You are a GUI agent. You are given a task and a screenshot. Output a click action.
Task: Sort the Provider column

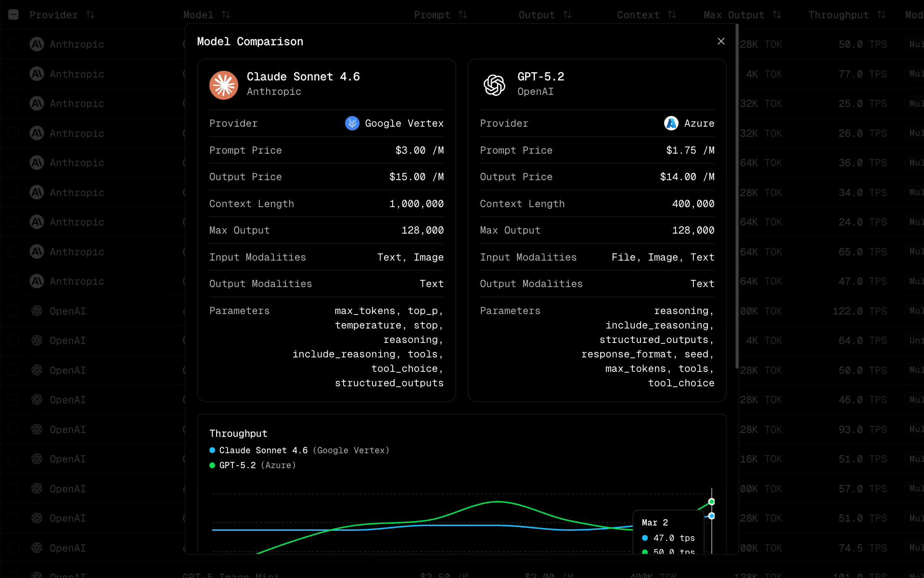pyautogui.click(x=90, y=15)
